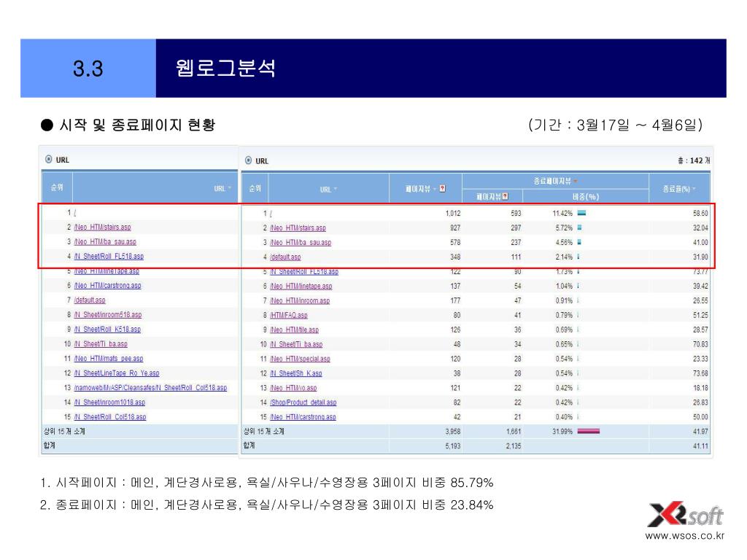
Task: Open the /Neo_HTM/stairs.asp link beside 927 page views
Action: pos(298,228)
